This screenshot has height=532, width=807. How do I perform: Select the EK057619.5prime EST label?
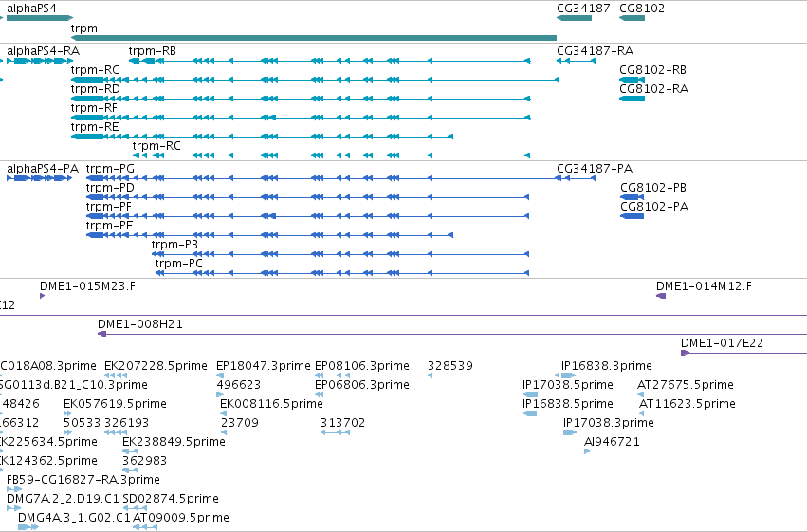coord(116,404)
